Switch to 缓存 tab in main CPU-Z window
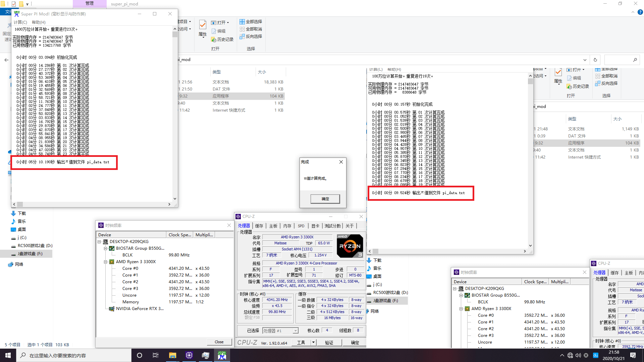The image size is (644, 362). point(259,226)
